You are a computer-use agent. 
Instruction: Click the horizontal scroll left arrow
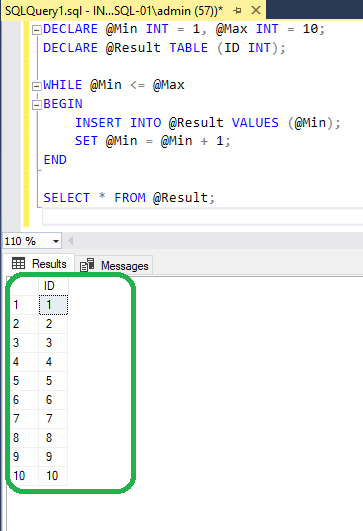click(70, 241)
